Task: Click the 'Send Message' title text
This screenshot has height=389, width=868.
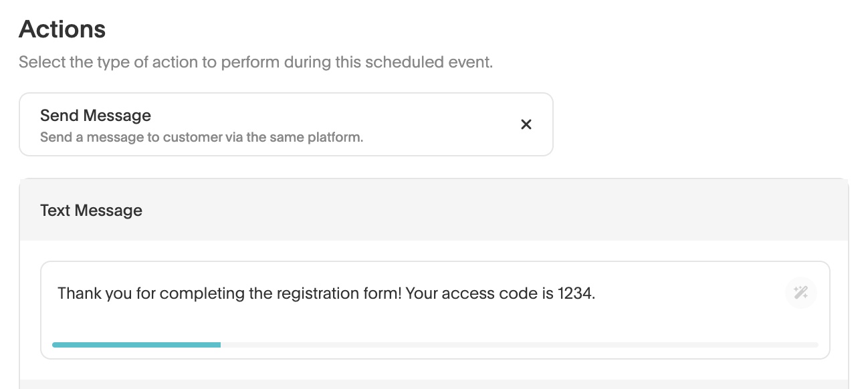Action: coord(96,116)
